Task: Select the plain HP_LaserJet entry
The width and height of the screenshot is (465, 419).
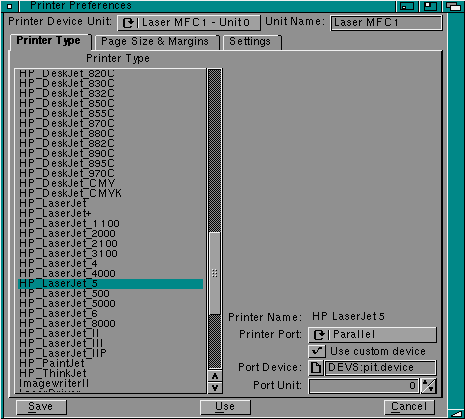Action: (x=110, y=203)
